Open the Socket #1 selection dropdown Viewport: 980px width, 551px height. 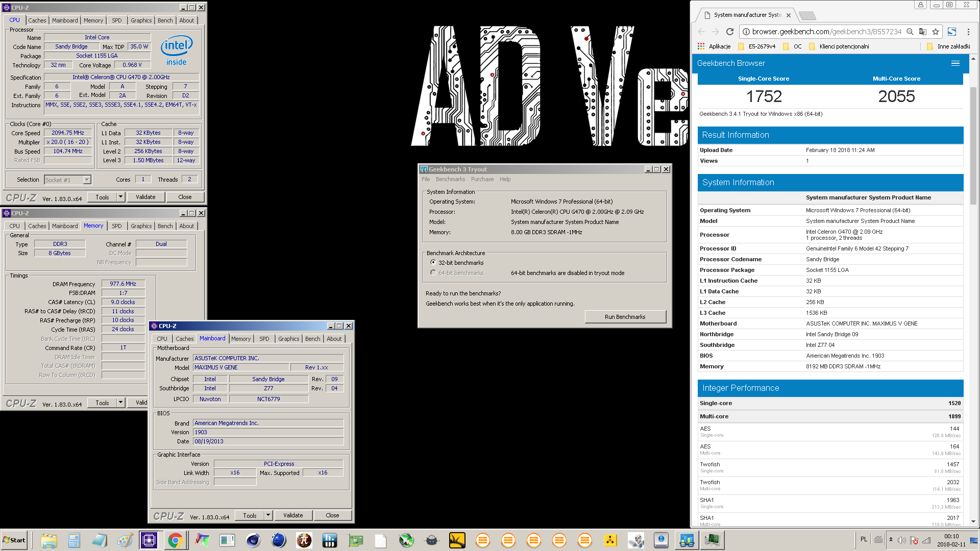[87, 180]
